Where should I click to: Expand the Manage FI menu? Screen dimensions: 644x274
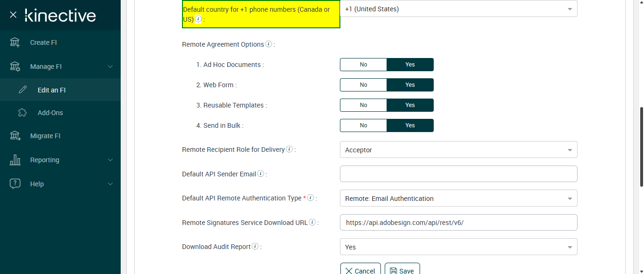[x=110, y=66]
